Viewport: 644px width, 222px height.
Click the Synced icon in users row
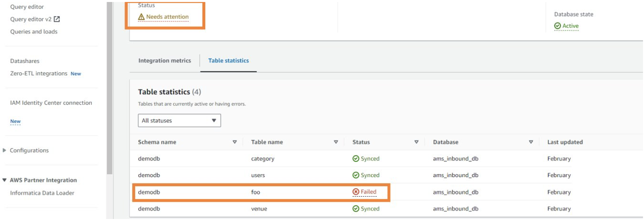pos(356,175)
